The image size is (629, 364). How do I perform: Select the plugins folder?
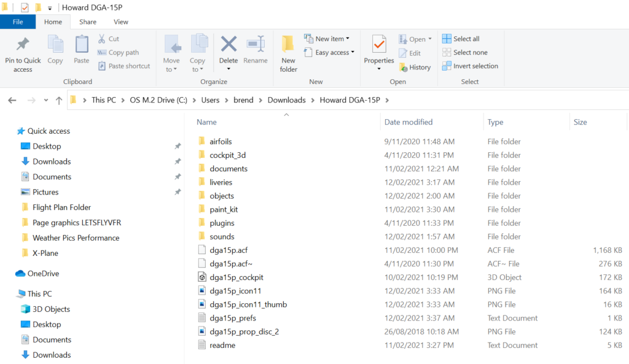(222, 223)
